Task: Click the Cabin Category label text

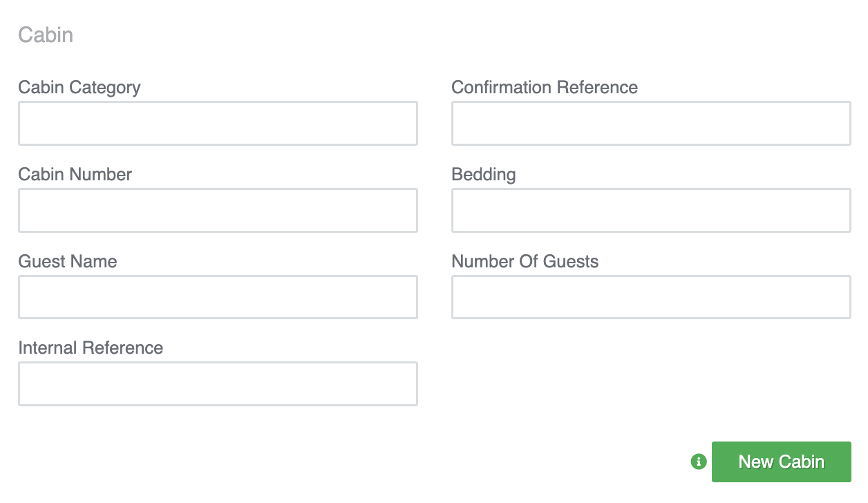Action: point(79,88)
